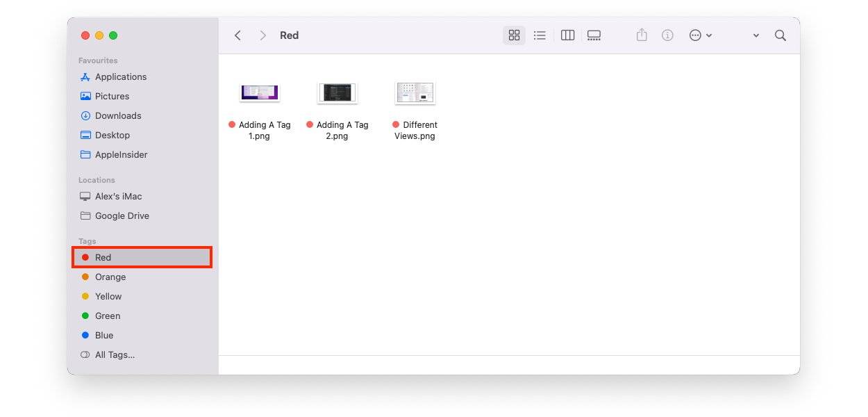Select the Downloads sidebar folder
The height and width of the screenshot is (417, 868).
117,115
